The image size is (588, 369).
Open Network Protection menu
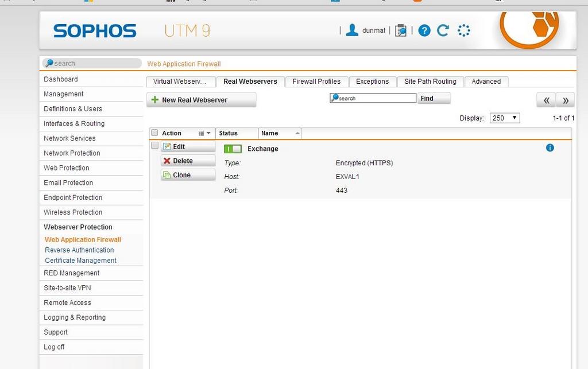tap(91, 153)
